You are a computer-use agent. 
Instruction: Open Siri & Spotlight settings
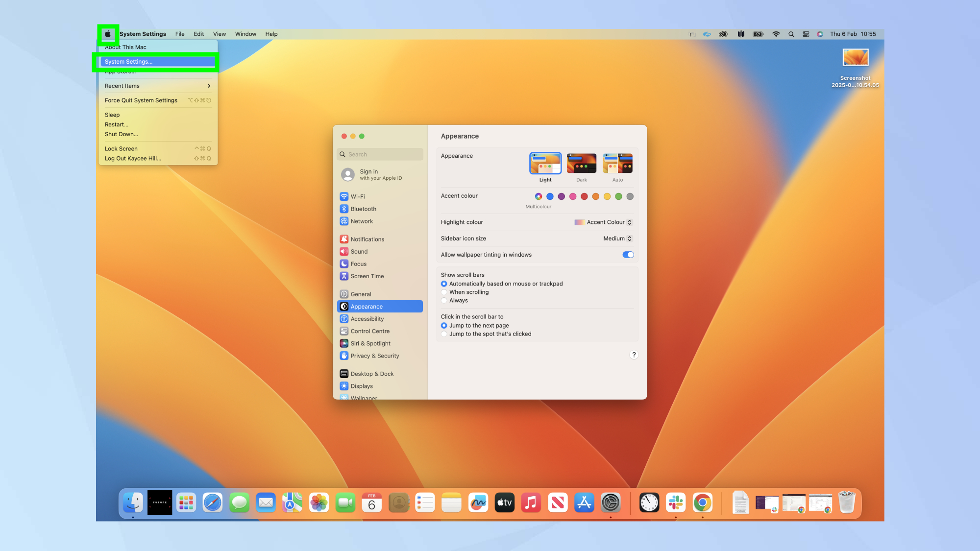370,343
